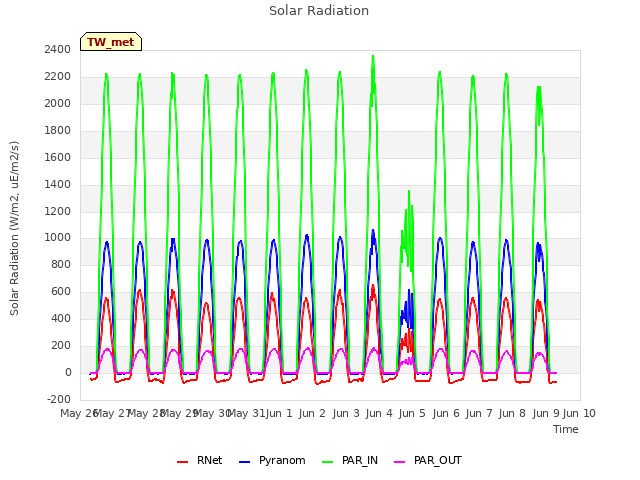This screenshot has width=640, height=480.
Task: Click the 1600 y-axis tick label
Action: [x=58, y=157]
